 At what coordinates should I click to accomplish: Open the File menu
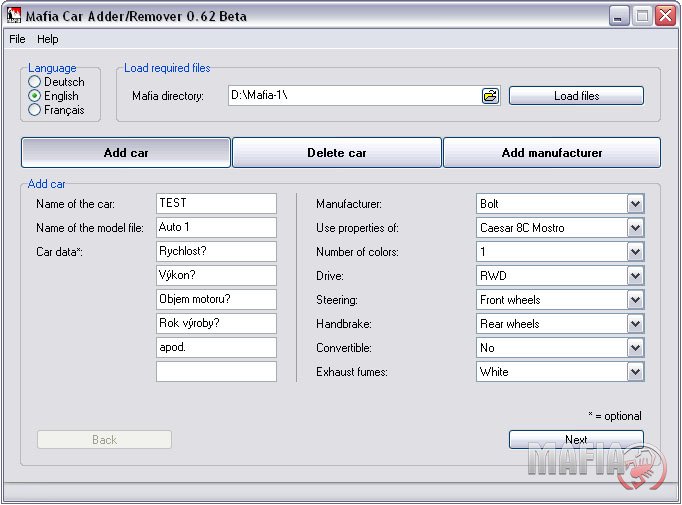(17, 39)
